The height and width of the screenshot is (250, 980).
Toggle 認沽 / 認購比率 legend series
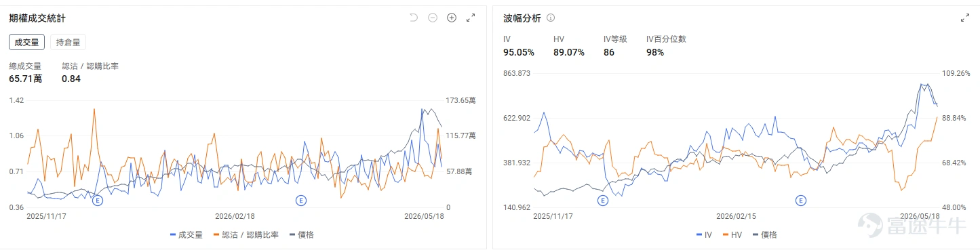pyautogui.click(x=246, y=234)
